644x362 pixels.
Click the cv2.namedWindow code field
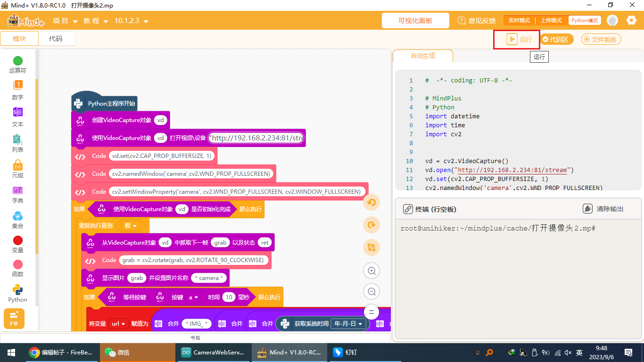pos(191,174)
